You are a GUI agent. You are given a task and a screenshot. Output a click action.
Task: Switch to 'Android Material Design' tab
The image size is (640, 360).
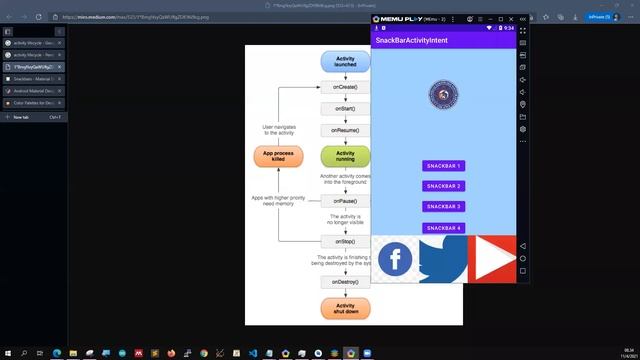33,91
